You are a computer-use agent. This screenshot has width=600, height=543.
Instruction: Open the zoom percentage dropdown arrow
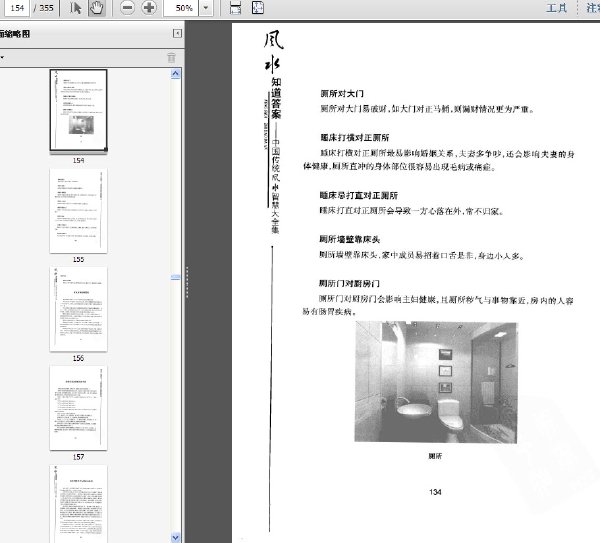[206, 8]
